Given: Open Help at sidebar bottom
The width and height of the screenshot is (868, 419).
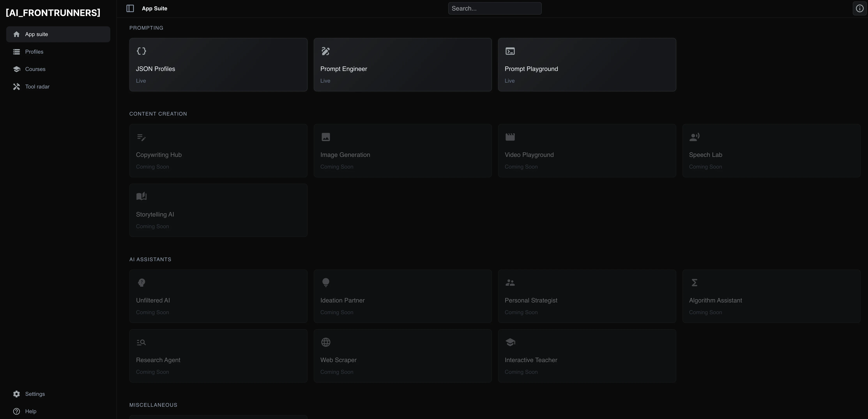Looking at the screenshot, I should click(58, 411).
